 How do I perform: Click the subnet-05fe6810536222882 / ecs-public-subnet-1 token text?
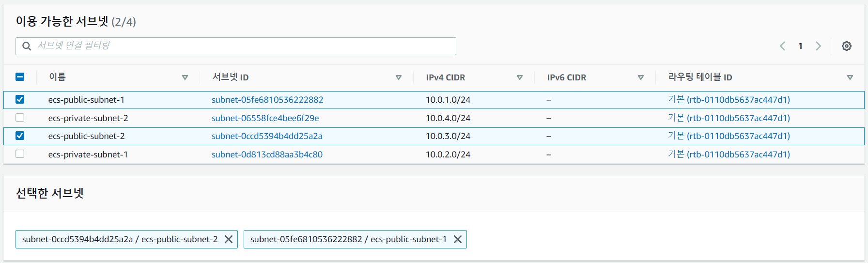[x=348, y=239]
